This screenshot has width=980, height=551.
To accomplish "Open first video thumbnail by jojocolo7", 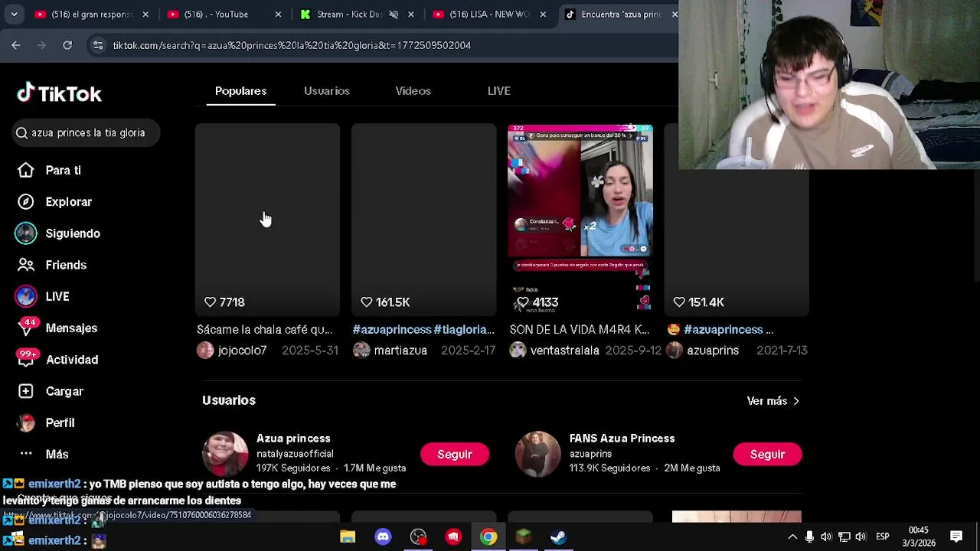I will pos(267,220).
